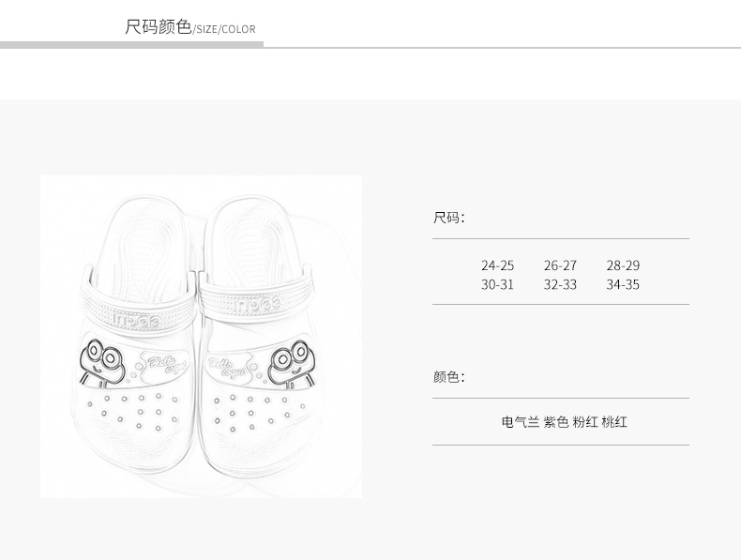Choose the 紫色 color option
741x560 pixels.
pyautogui.click(x=556, y=422)
